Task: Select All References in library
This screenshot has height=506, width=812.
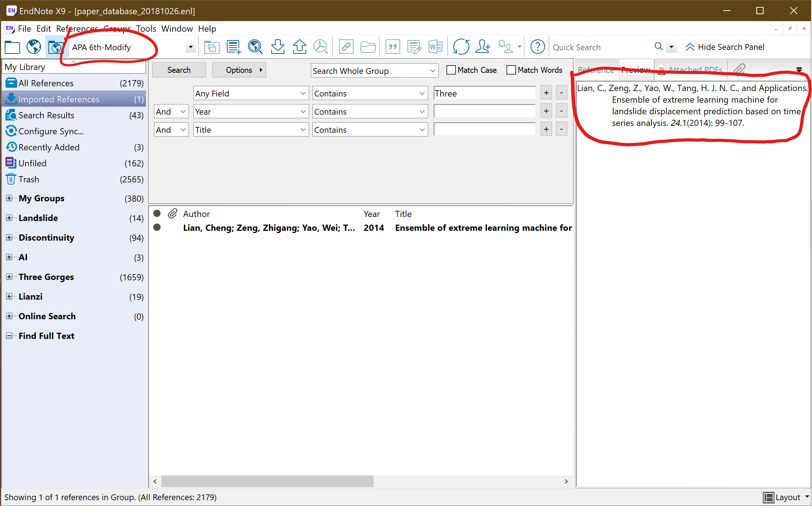Action: (x=74, y=83)
